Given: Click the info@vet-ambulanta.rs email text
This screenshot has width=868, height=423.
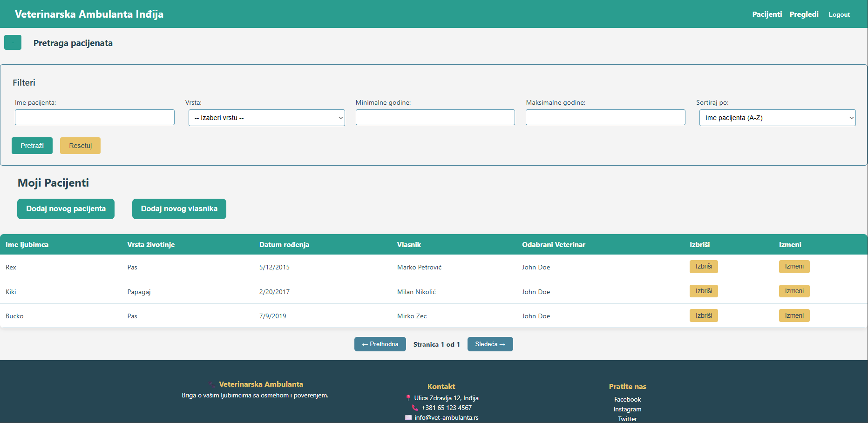Looking at the screenshot, I should (446, 418).
